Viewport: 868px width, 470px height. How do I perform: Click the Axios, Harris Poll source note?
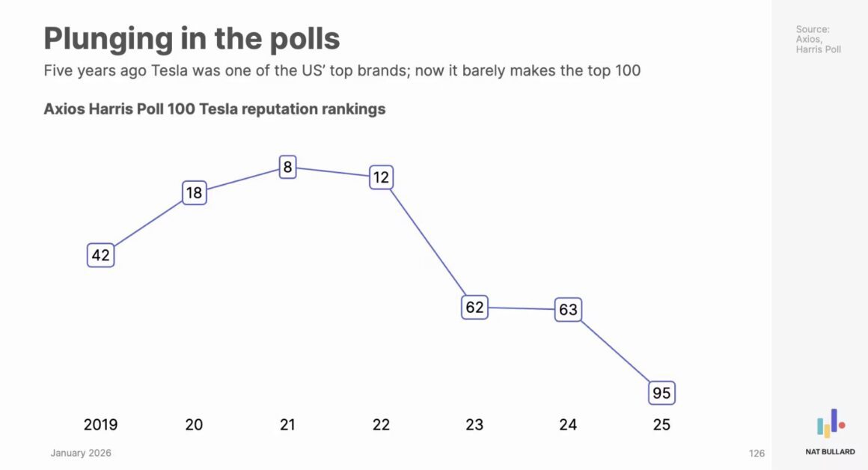pyautogui.click(x=818, y=40)
